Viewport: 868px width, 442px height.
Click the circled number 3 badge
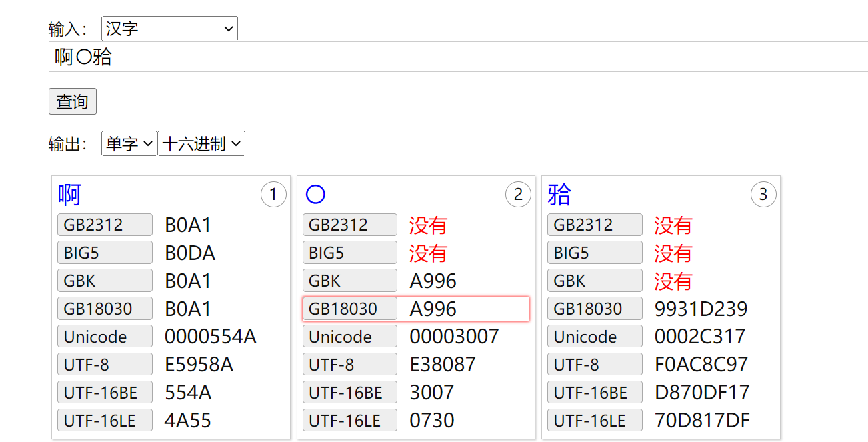click(x=763, y=195)
